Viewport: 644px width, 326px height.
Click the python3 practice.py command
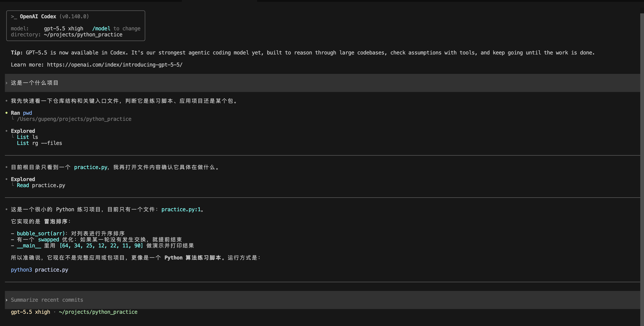point(39,270)
